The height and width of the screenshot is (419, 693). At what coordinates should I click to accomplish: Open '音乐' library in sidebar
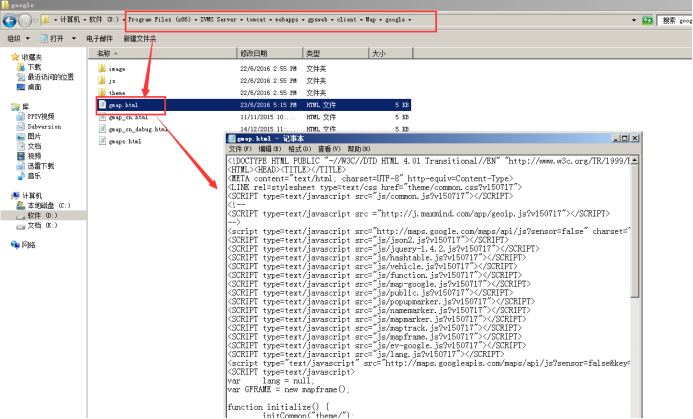tap(29, 175)
